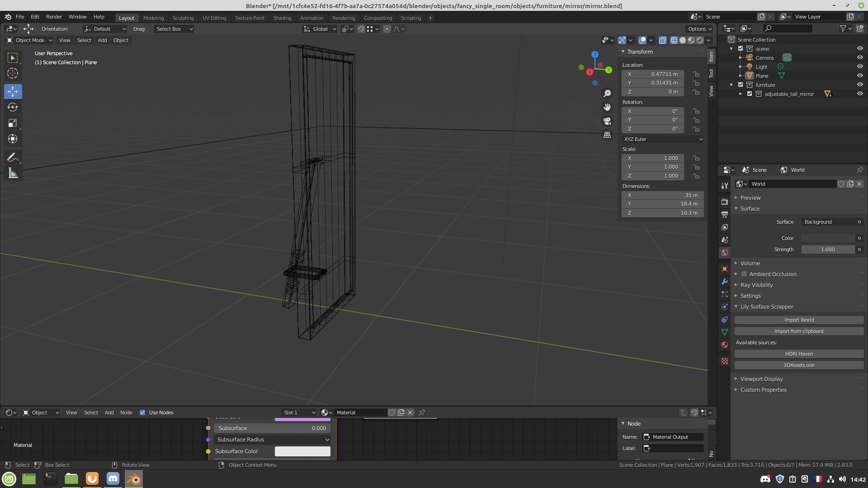Screen dimensions: 868x488
Task: Click the zoom view magnifier icon
Action: [607, 93]
